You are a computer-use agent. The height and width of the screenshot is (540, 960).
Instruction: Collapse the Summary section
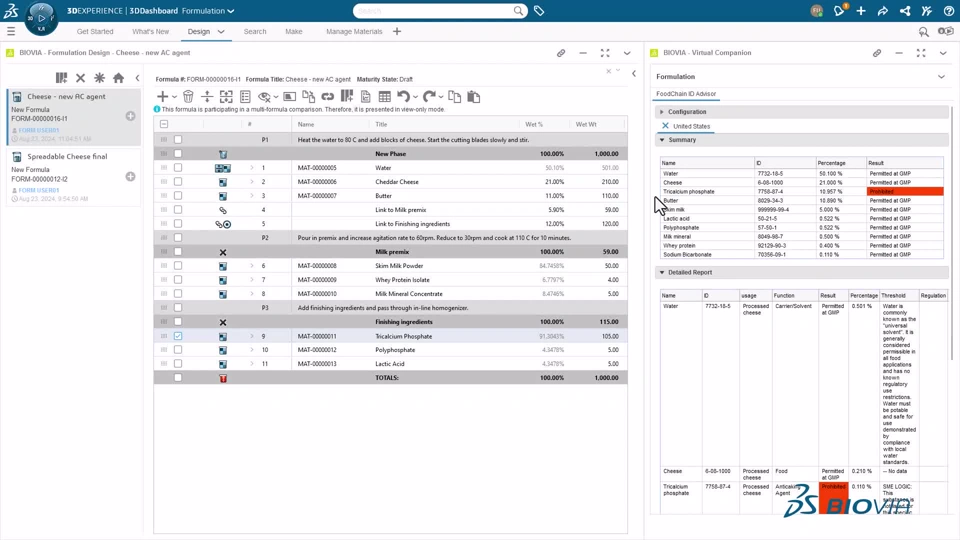[662, 140]
